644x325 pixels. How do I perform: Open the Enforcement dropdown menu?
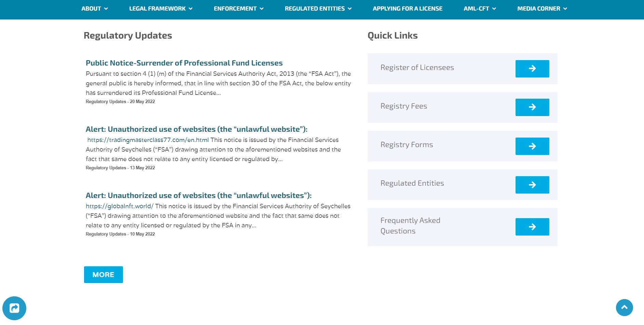[238, 9]
